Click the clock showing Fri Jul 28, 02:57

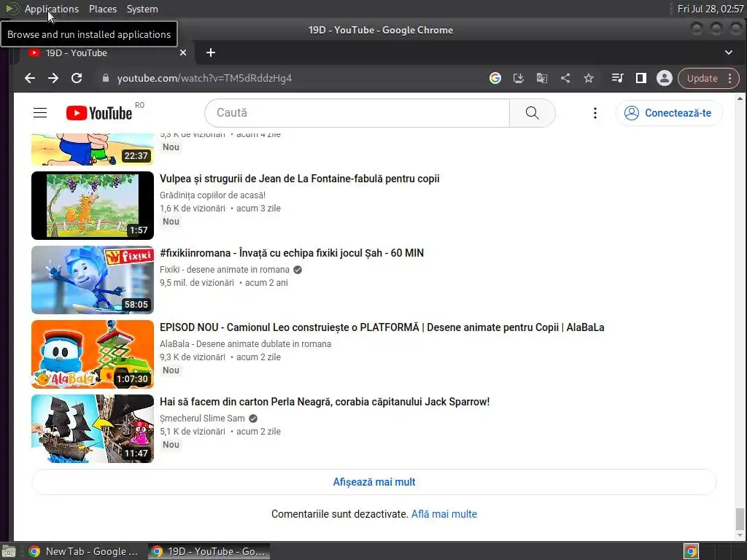(x=711, y=9)
